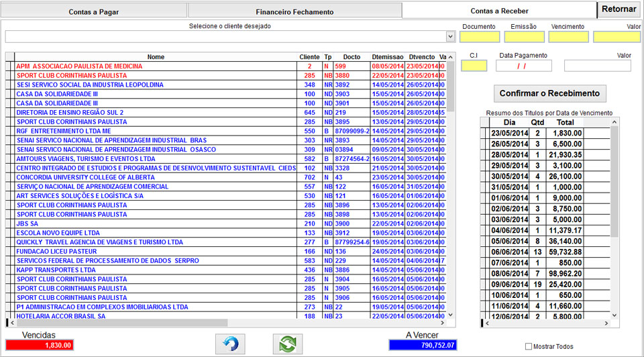Click total 98,962.20 in Resumo table
This screenshot has width=644, height=357.
[x=565, y=274]
